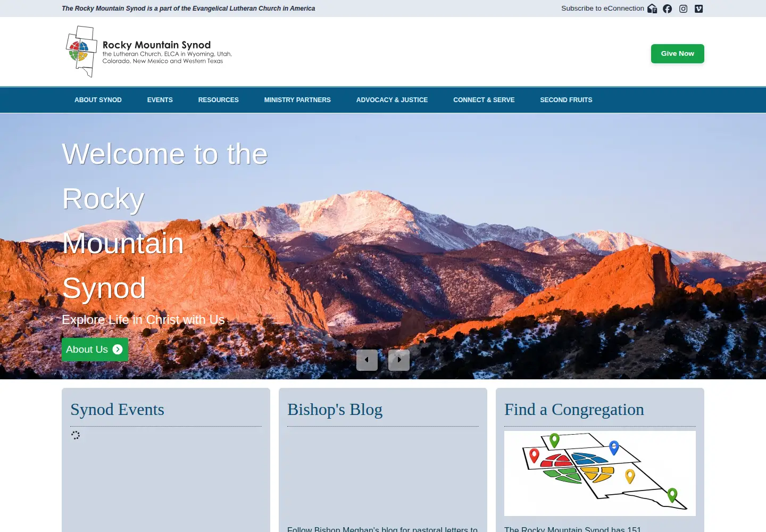The image size is (766, 532).
Task: Click the Rocky Mountain Synod logo
Action: 149,52
